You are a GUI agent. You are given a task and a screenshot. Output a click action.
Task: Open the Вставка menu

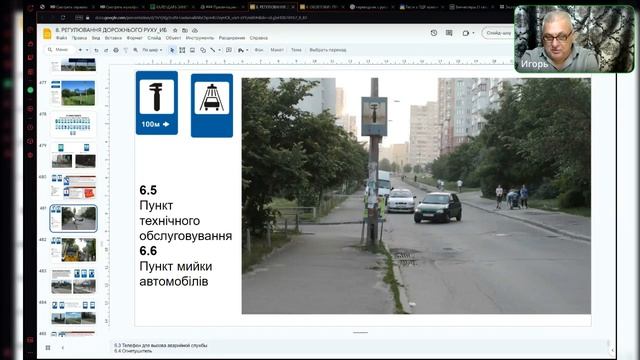113,38
